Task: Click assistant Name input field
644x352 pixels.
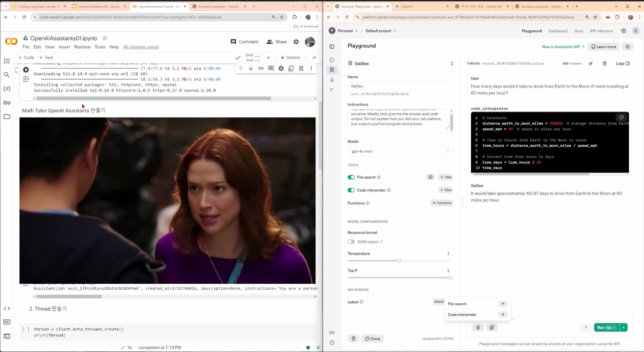Action: (400, 86)
